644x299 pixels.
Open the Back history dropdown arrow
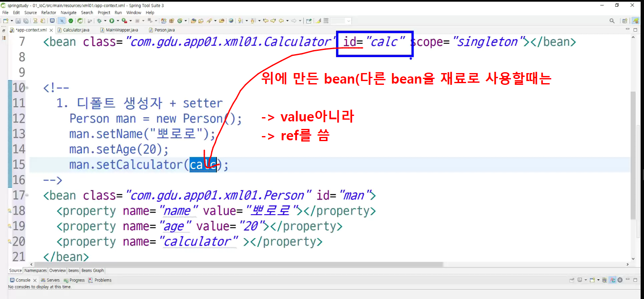(287, 21)
